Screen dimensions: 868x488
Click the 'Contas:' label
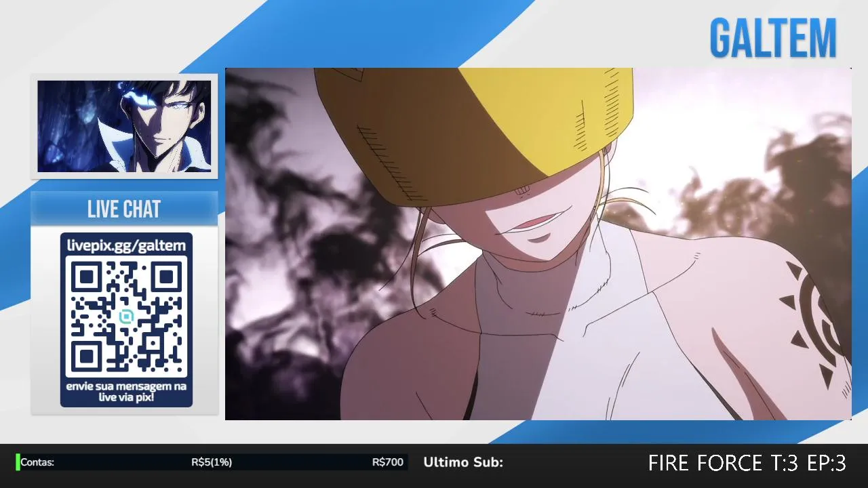(x=37, y=462)
